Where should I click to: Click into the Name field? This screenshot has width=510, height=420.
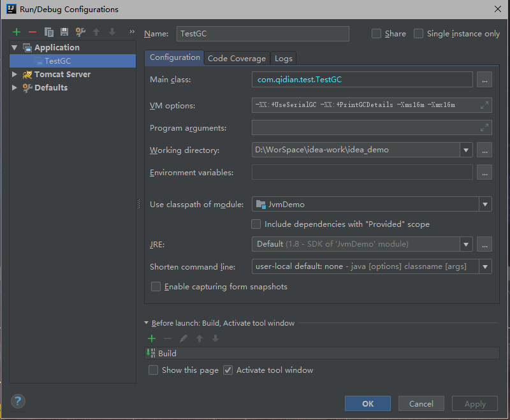coord(263,34)
